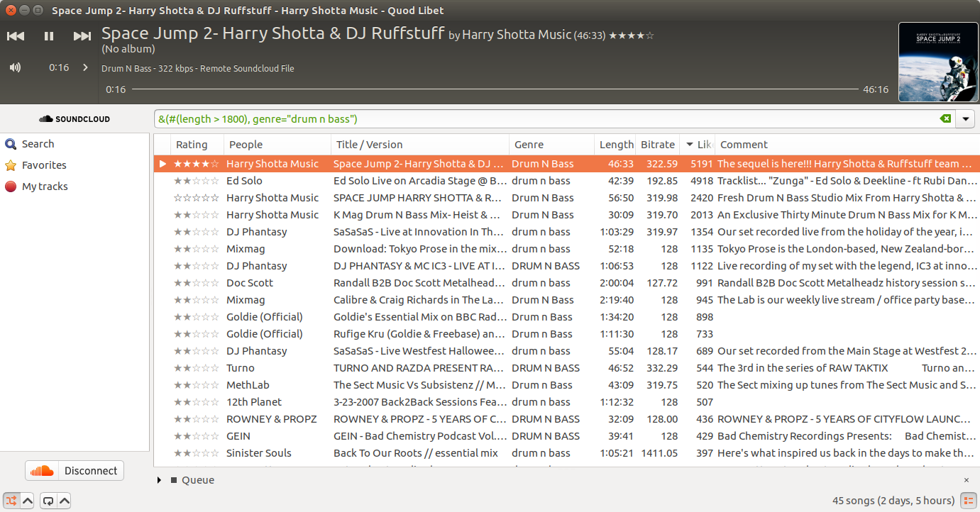Pause the current song
The image size is (980, 512).
49,36
